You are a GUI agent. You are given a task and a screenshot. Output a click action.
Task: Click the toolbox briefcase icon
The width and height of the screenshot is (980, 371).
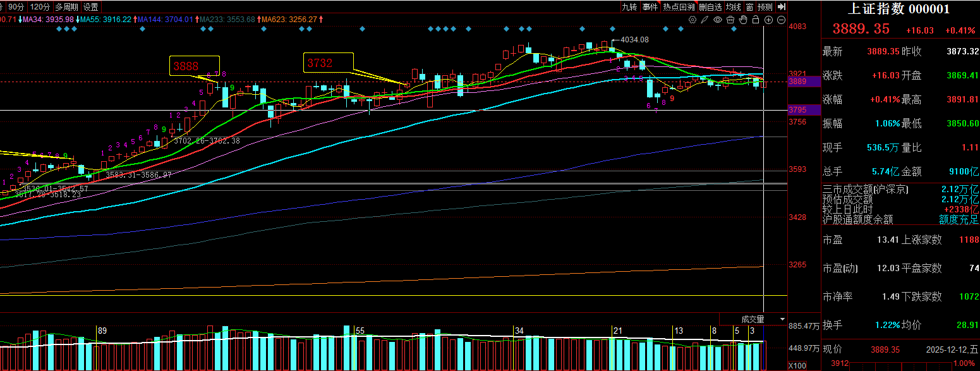coord(730,20)
